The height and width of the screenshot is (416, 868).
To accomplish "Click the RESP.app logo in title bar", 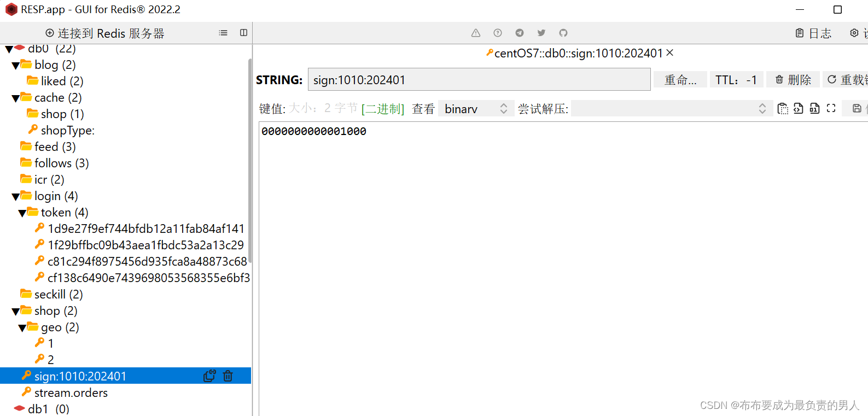I will coord(11,9).
